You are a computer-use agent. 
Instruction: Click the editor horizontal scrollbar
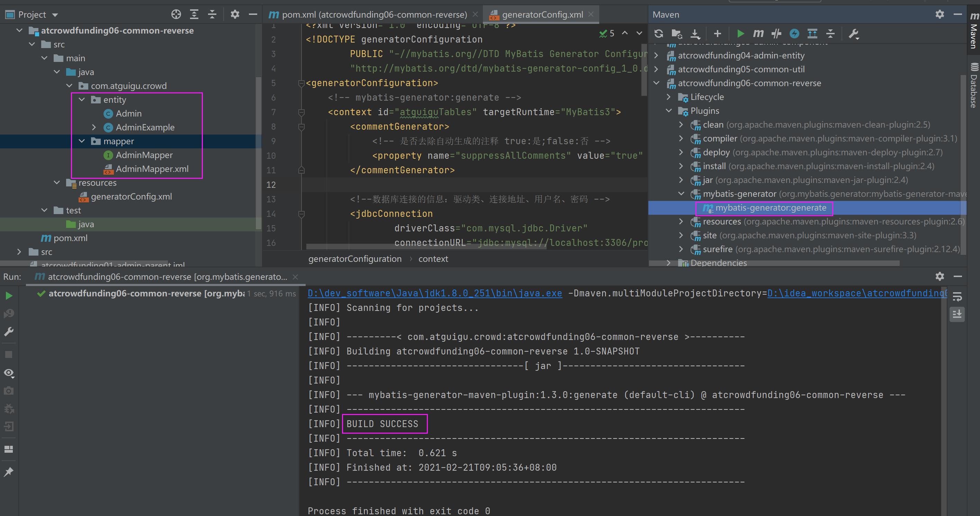426,247
